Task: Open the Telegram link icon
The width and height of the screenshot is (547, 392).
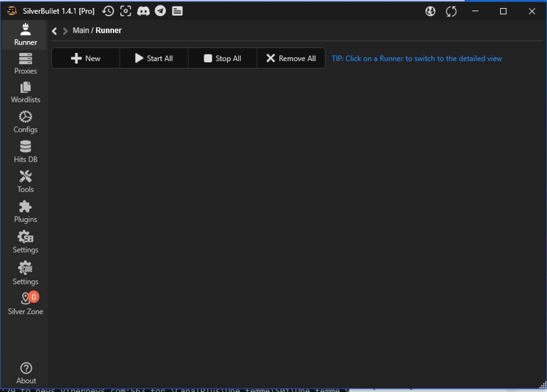Action: pyautogui.click(x=161, y=11)
